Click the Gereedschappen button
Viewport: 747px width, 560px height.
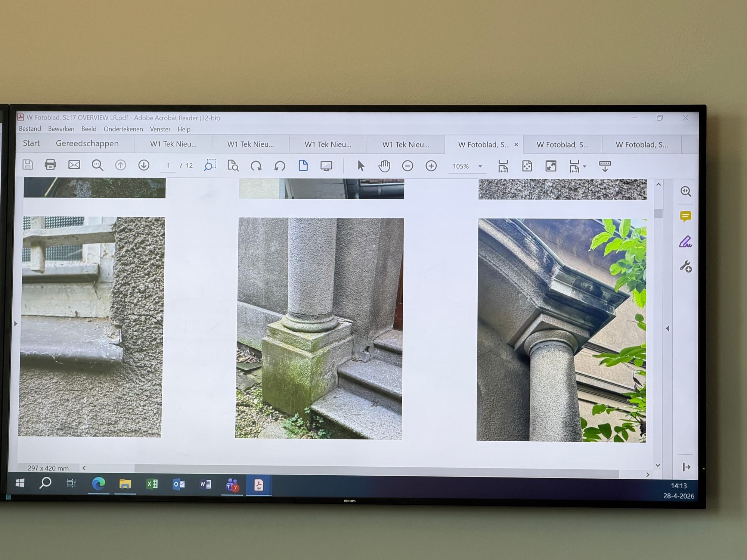(87, 143)
